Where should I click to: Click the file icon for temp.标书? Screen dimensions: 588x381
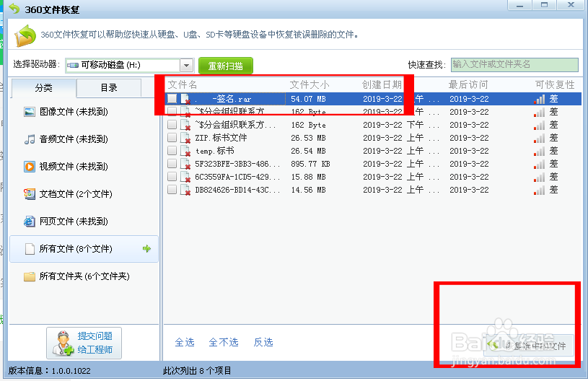tap(185, 151)
